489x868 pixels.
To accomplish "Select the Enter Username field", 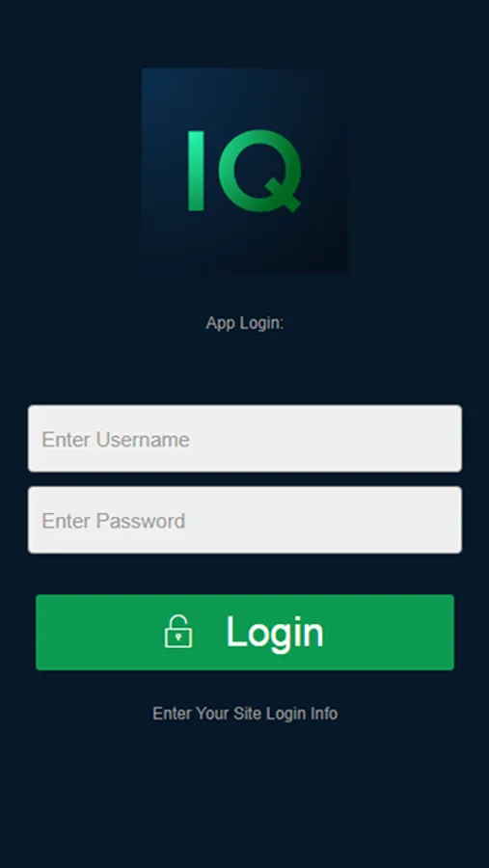I will (245, 439).
